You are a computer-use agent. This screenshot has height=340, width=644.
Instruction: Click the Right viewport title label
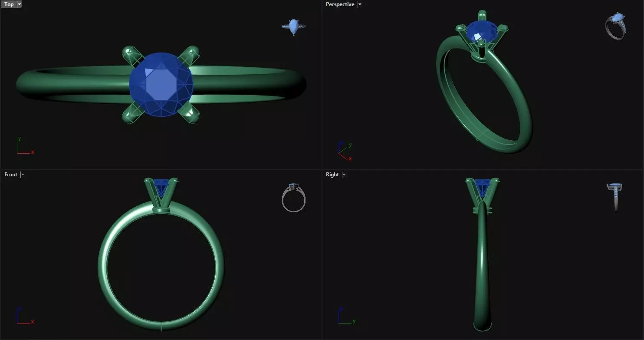coord(332,175)
